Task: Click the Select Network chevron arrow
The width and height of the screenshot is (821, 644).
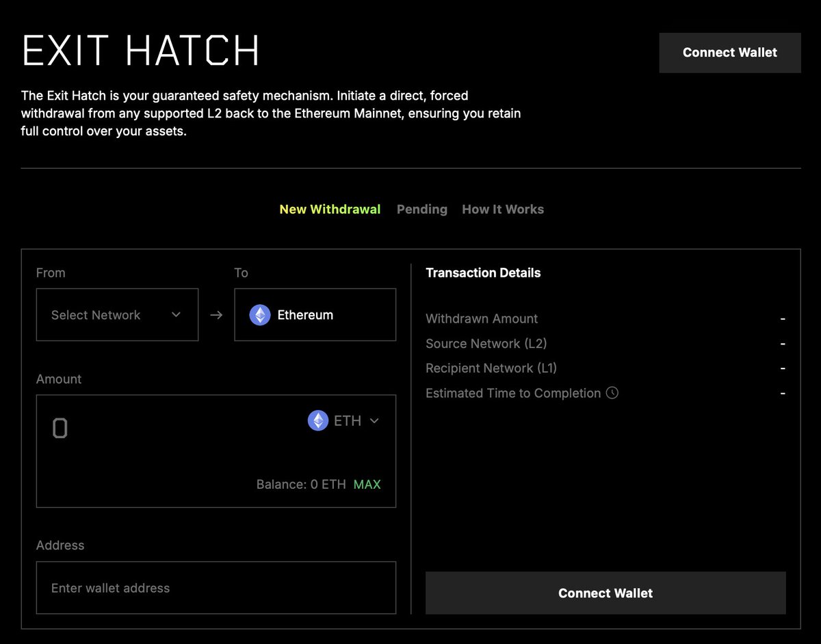Action: (x=176, y=314)
